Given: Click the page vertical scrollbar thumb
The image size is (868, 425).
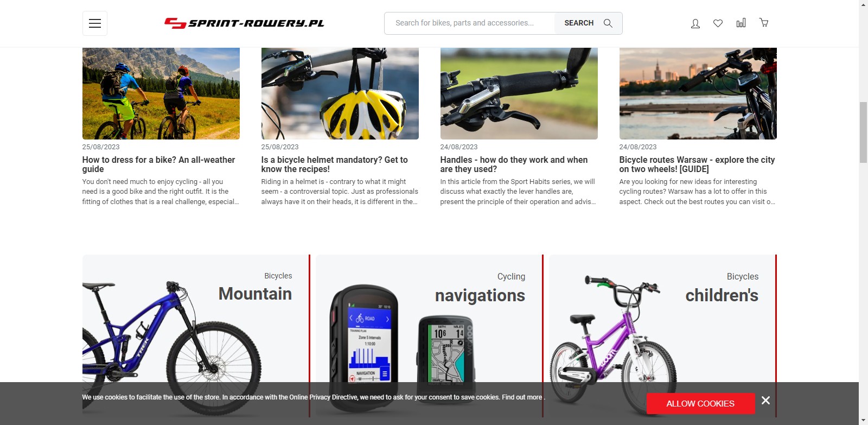Looking at the screenshot, I should (x=863, y=132).
